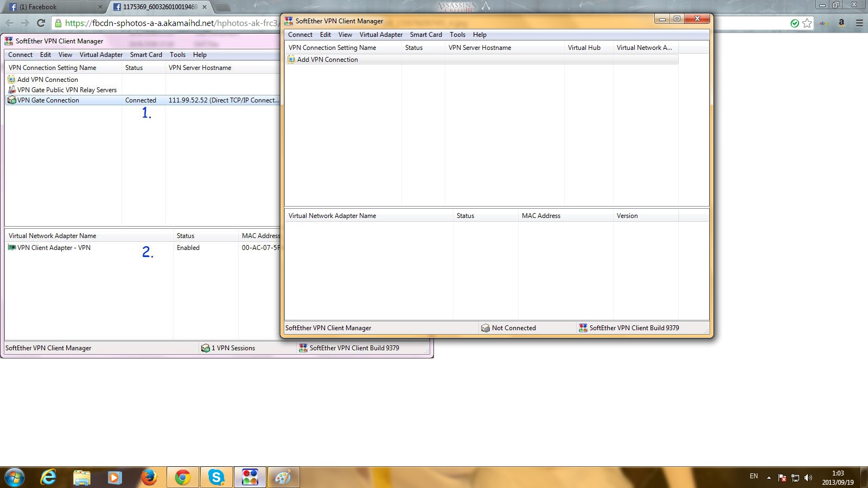
Task: Click the Add VPN Connection icon in front window
Action: pyautogui.click(x=291, y=60)
